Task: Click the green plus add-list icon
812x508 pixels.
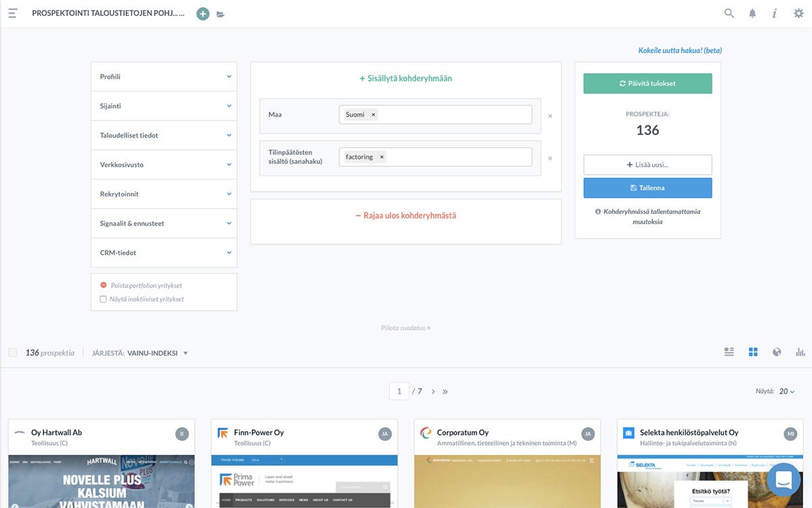Action: (x=202, y=14)
